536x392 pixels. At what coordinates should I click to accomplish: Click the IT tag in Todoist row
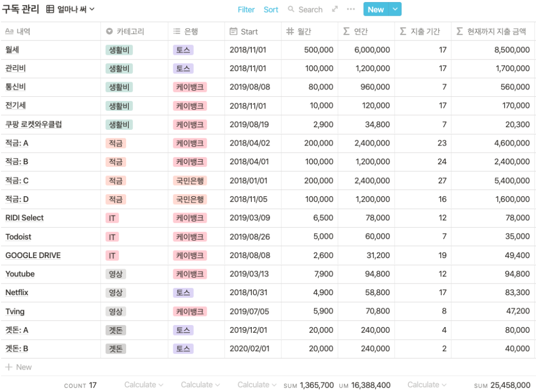pyautogui.click(x=112, y=237)
